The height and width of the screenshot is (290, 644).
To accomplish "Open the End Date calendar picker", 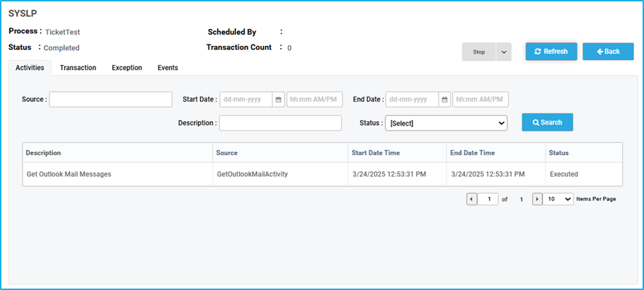I will pos(445,99).
